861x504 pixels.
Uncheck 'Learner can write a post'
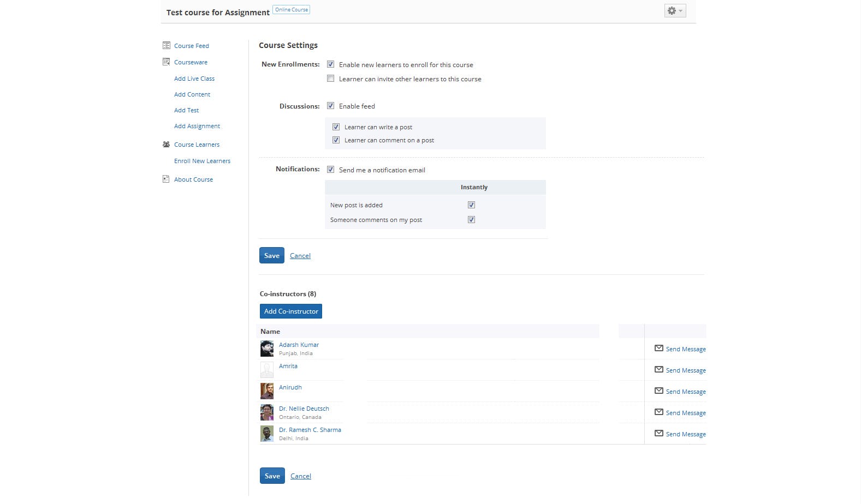336,127
